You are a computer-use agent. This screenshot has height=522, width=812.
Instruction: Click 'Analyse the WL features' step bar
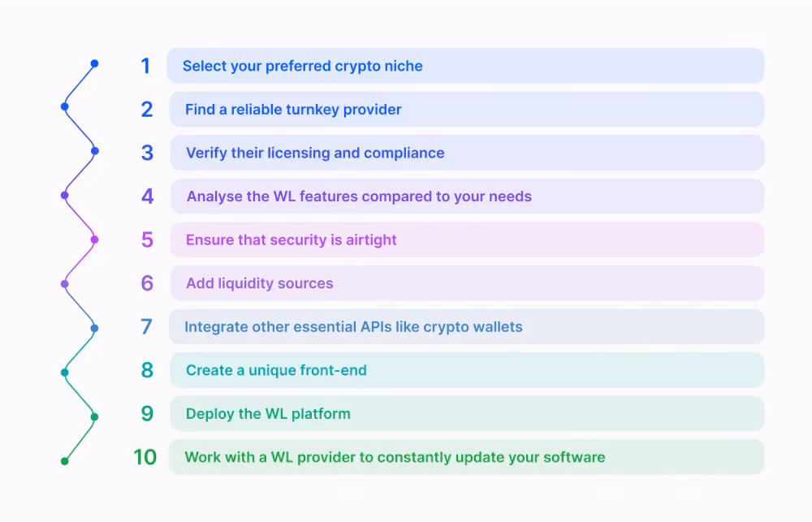coord(467,196)
